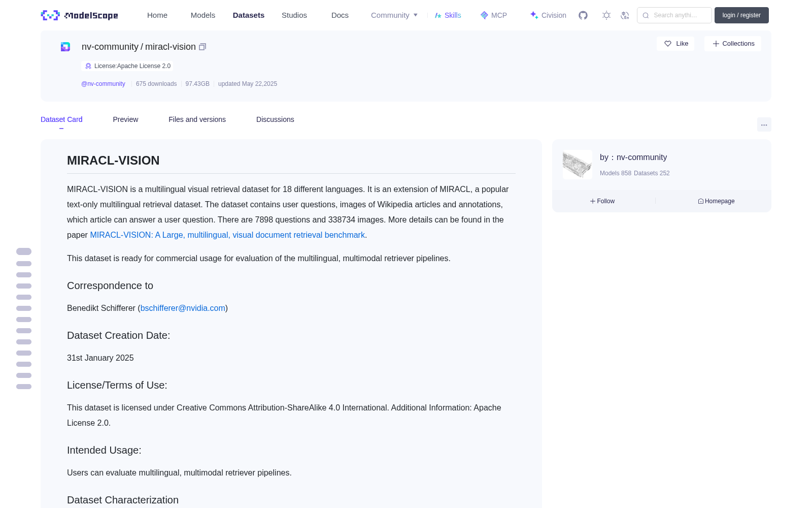Visit the nv-community Homepage
Image resolution: width=812 pixels, height=508 pixels.
coord(716,201)
